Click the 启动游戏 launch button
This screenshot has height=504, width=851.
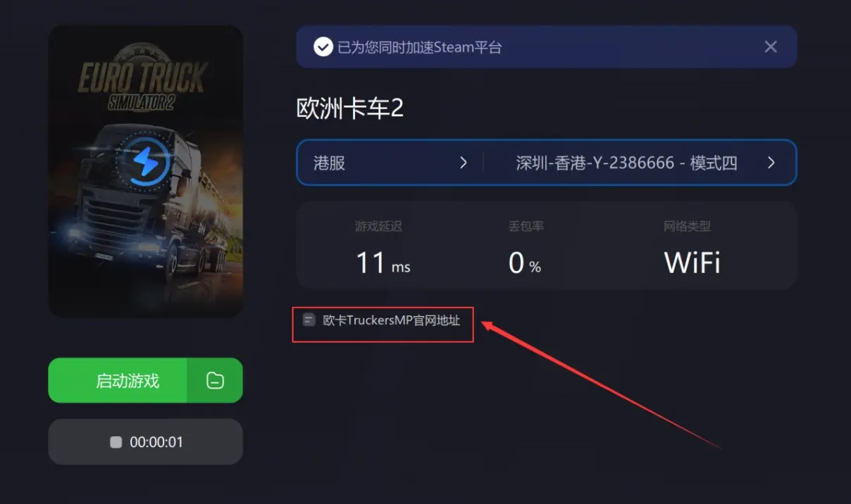tap(118, 381)
